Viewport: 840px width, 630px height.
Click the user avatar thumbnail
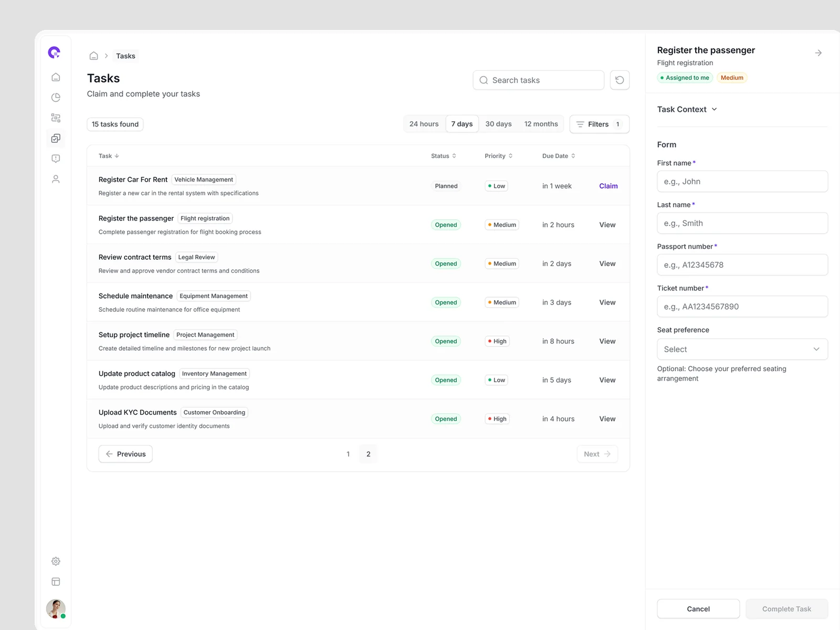55,608
